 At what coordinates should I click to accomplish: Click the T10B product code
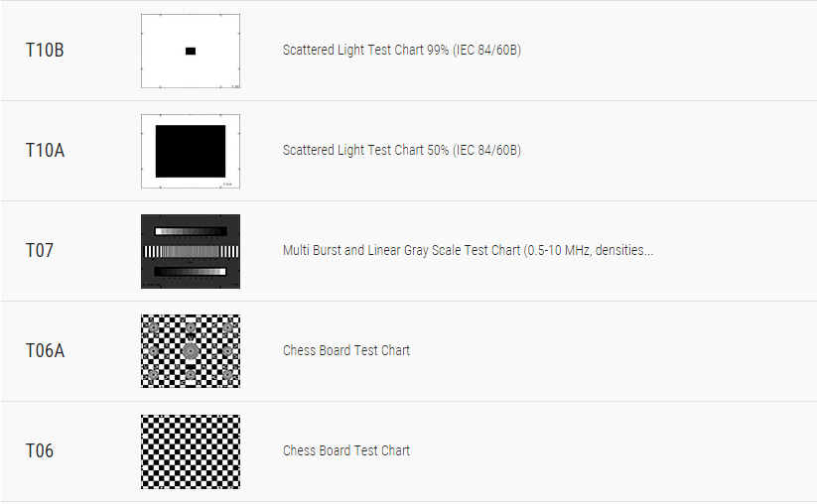coord(45,51)
